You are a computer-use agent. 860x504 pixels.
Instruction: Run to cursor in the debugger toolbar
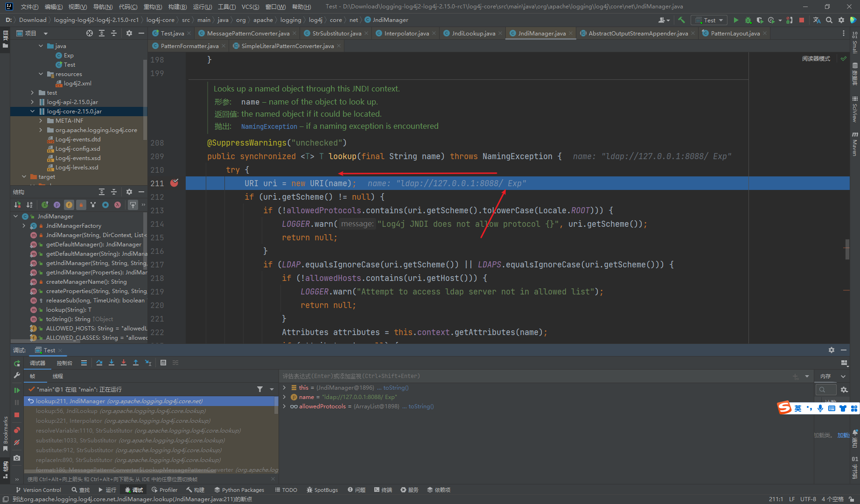(x=148, y=363)
